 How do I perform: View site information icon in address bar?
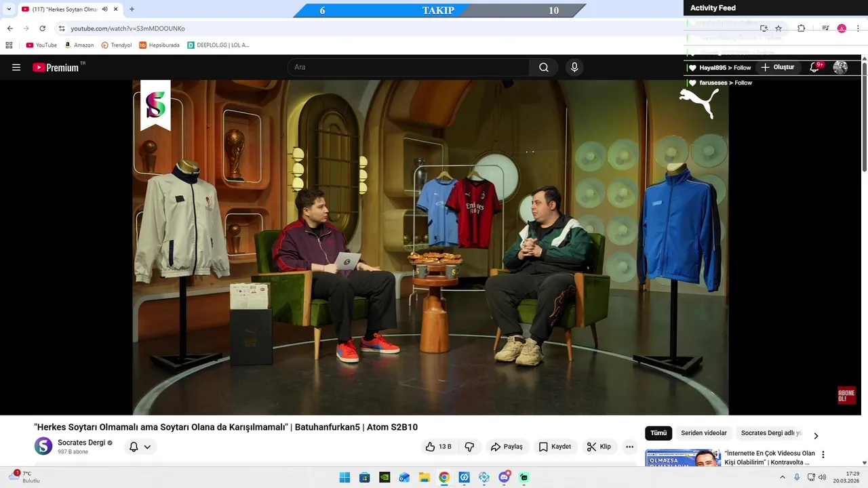tap(62, 28)
